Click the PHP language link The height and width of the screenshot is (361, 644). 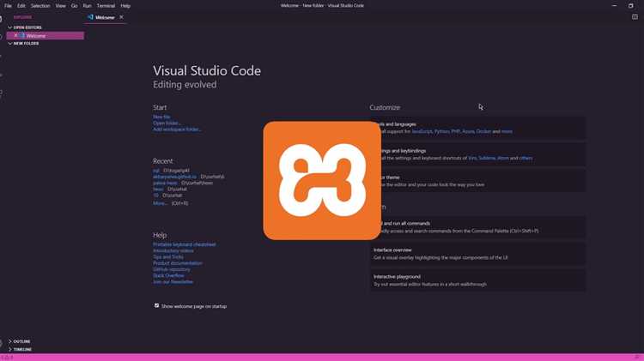pyautogui.click(x=455, y=131)
